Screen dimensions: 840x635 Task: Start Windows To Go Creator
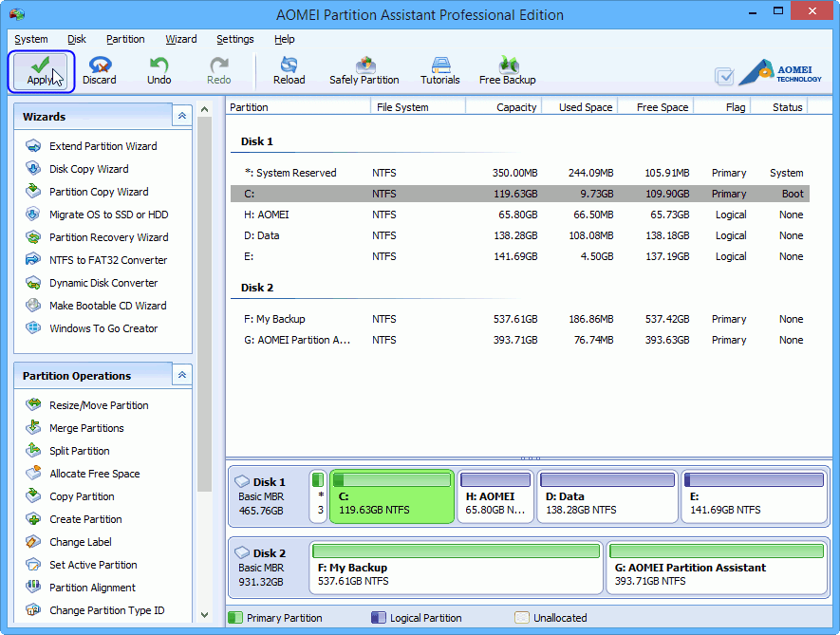coord(103,328)
